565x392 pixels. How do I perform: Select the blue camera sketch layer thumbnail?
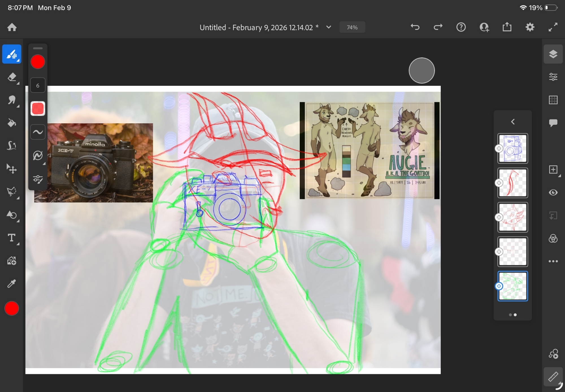512,148
